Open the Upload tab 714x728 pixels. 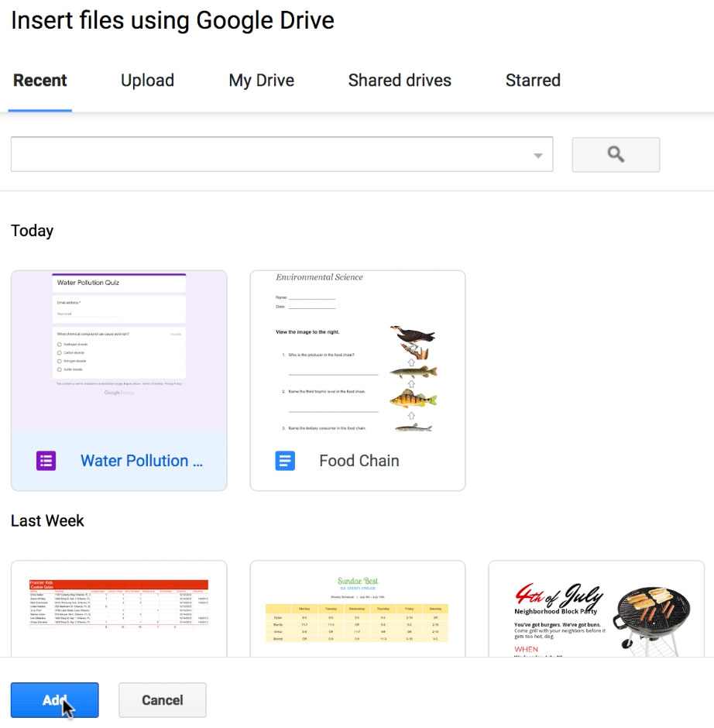(147, 81)
